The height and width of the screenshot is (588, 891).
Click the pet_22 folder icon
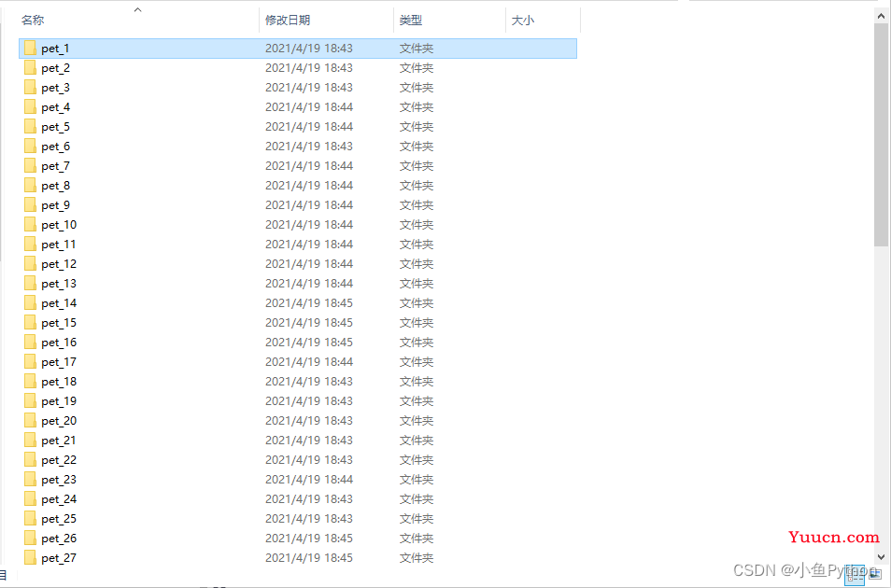pos(30,460)
